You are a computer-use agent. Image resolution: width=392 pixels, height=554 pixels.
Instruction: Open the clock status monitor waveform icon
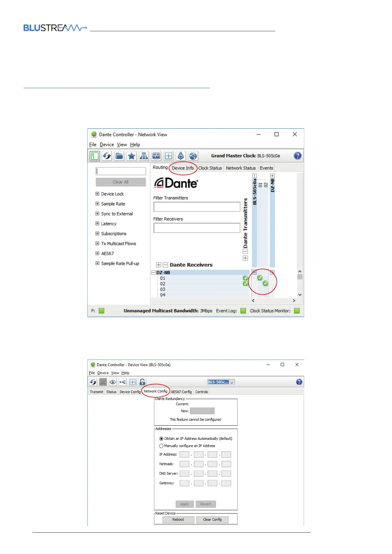click(156, 156)
